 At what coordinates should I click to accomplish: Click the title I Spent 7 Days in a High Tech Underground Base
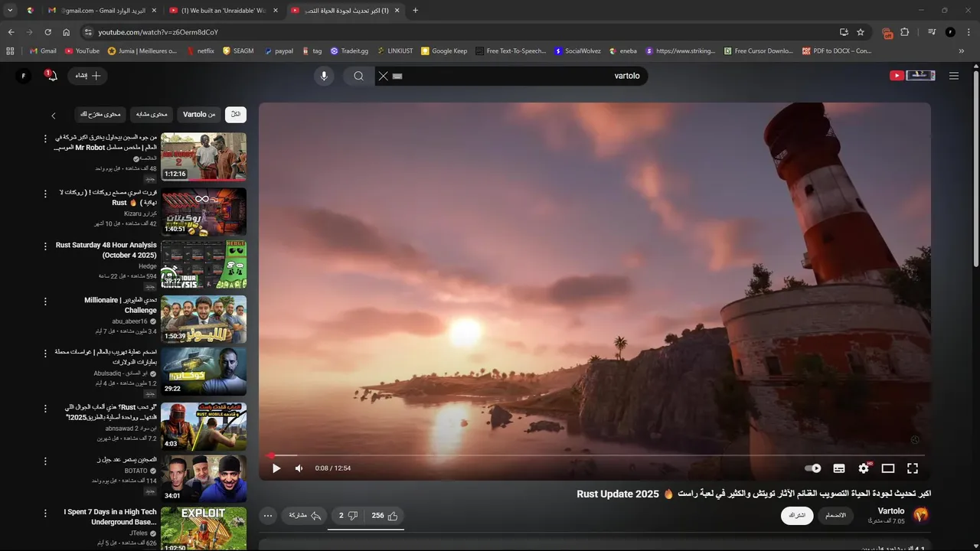pyautogui.click(x=110, y=517)
